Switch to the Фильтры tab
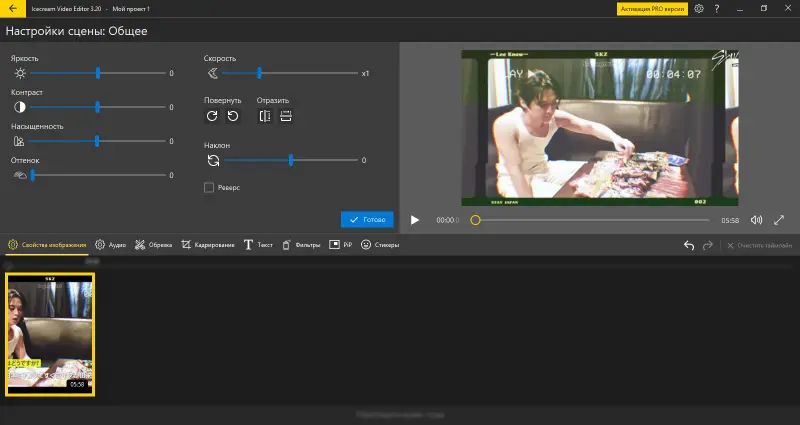The height and width of the screenshot is (425, 800). [301, 245]
